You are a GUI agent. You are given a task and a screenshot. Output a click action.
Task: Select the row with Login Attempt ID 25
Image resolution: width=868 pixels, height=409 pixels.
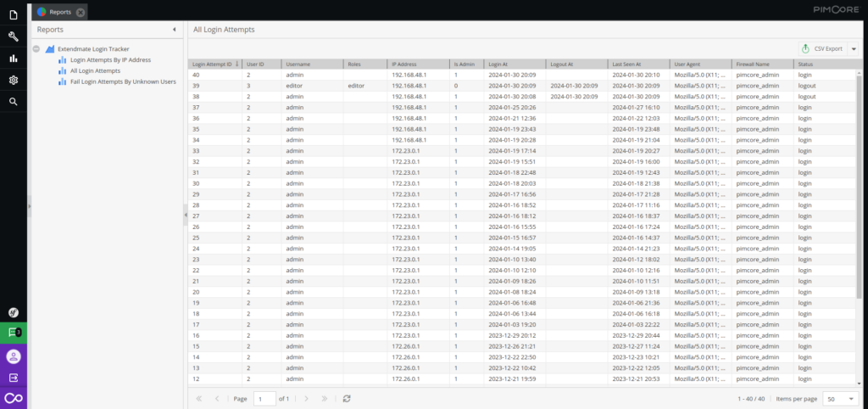coord(522,238)
